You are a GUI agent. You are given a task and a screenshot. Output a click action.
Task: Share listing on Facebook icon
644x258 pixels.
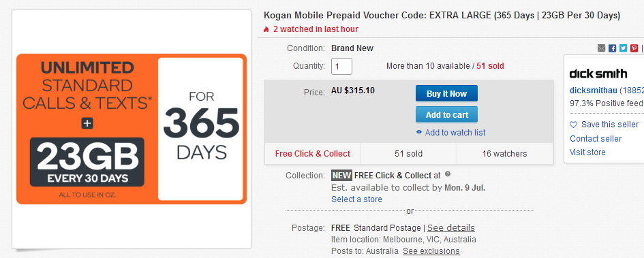click(613, 48)
